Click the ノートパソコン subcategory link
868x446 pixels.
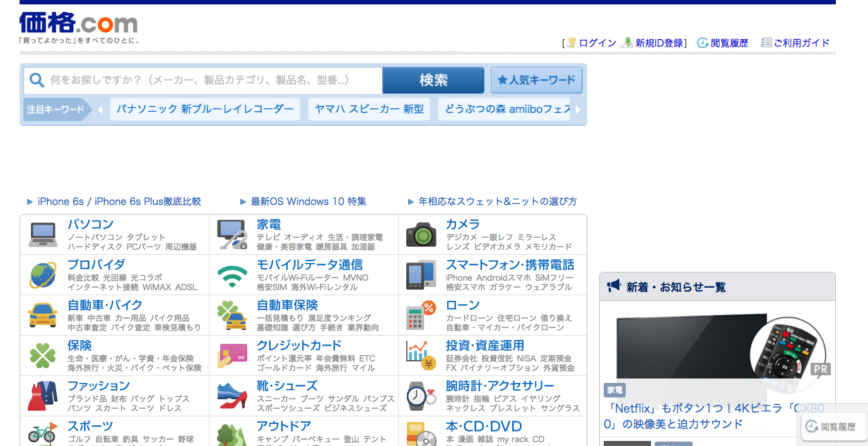[x=95, y=237]
